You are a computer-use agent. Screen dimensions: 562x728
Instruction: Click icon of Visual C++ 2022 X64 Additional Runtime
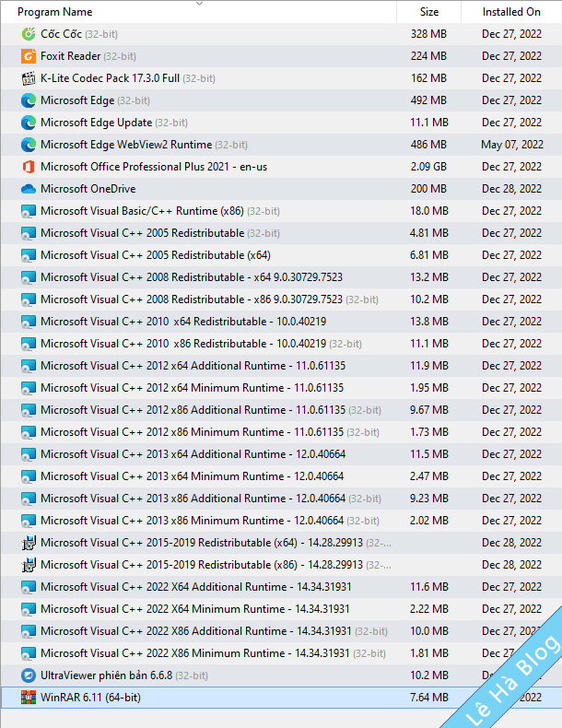click(x=29, y=587)
